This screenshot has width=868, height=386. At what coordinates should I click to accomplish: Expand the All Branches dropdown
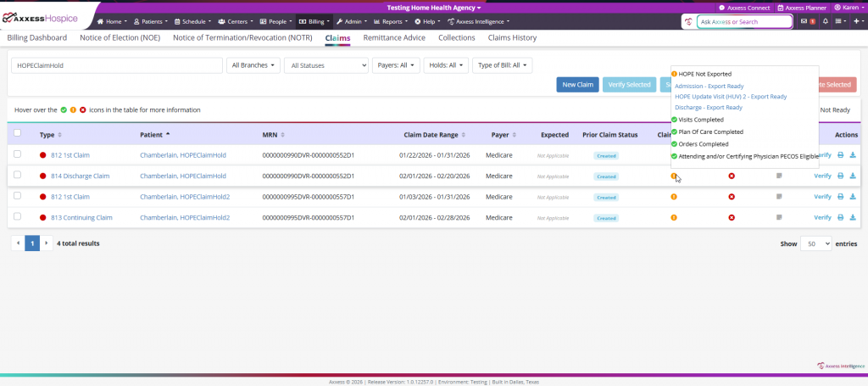tap(253, 65)
